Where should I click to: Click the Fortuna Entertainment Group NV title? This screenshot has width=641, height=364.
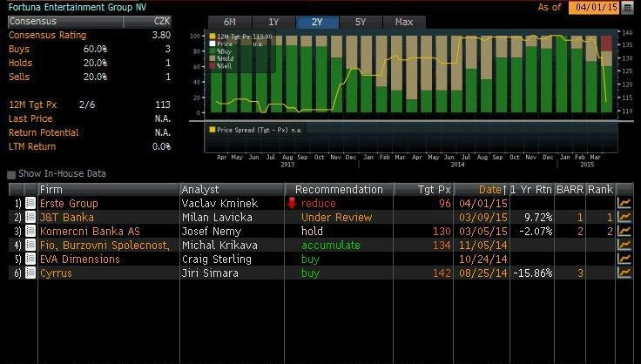tap(78, 7)
